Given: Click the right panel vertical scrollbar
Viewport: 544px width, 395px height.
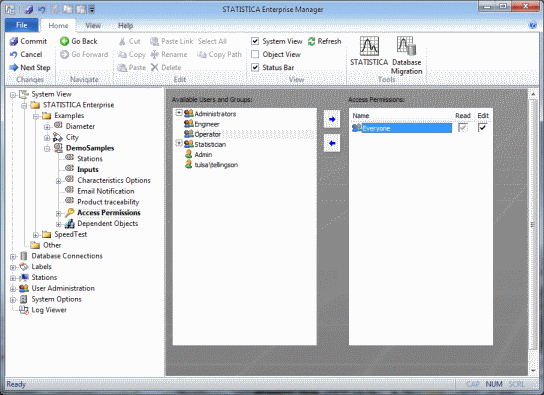Looking at the screenshot, I should pyautogui.click(x=533, y=232).
